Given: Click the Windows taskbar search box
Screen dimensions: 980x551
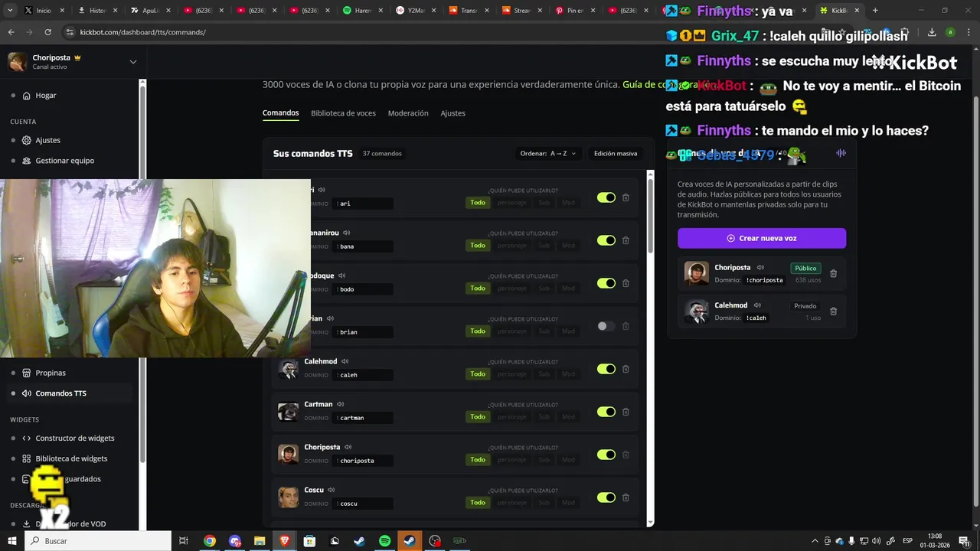Looking at the screenshot, I should pyautogui.click(x=98, y=541).
